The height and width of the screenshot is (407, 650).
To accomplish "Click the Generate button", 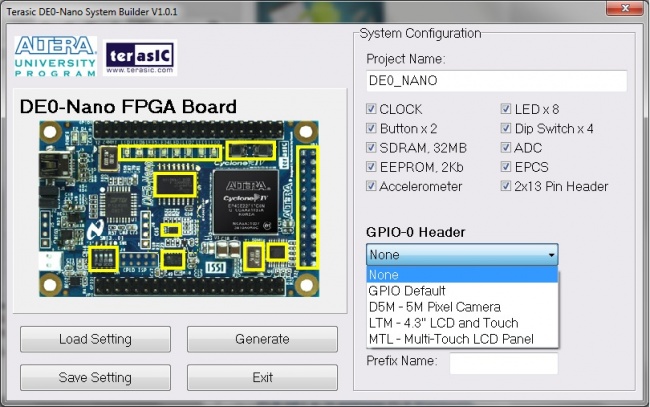I will point(262,339).
